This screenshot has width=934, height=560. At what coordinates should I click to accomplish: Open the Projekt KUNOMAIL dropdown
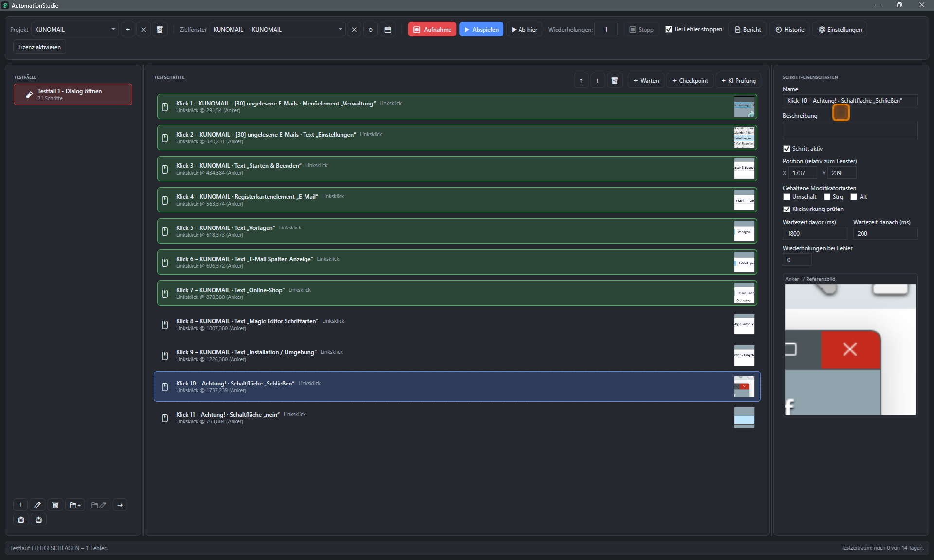tap(75, 30)
